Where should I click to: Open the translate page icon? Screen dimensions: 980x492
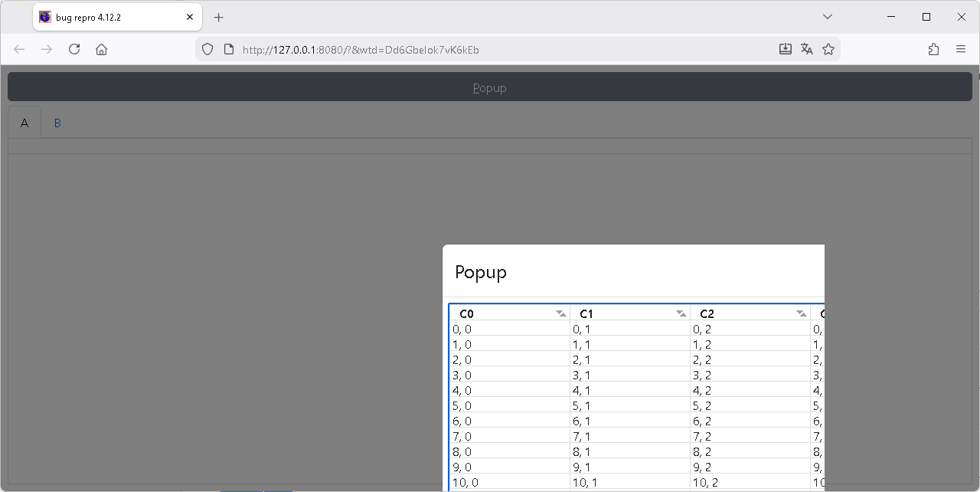(x=806, y=49)
